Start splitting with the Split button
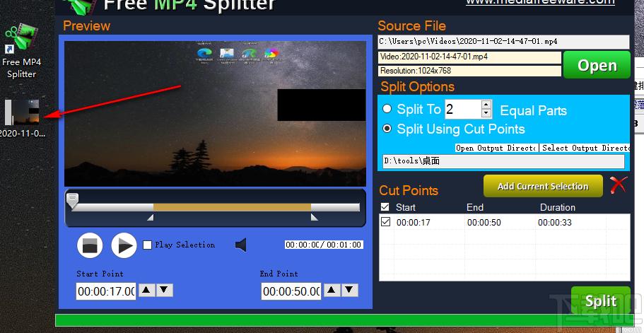Viewport: 644px width, 333px height. [600, 300]
